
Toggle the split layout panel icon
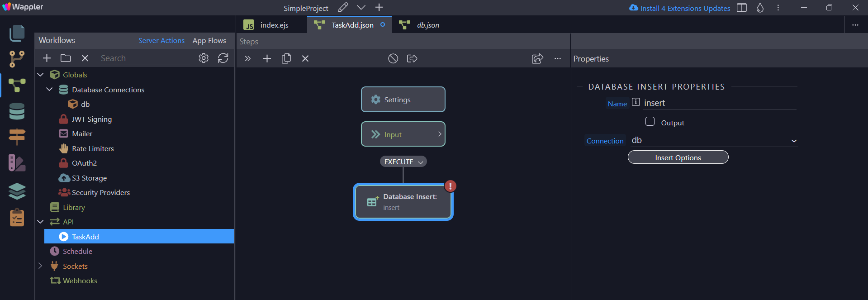coord(742,8)
